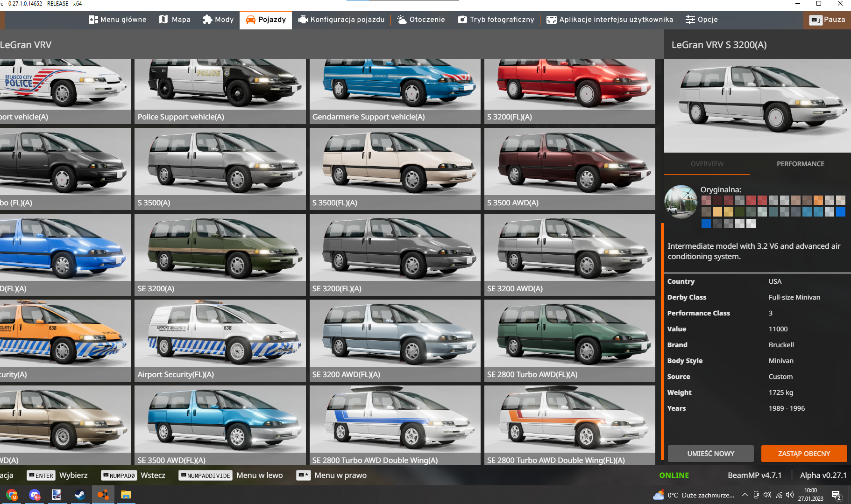Image resolution: width=851 pixels, height=504 pixels.
Task: Select the silver S 3500(A) van
Action: point(220,169)
